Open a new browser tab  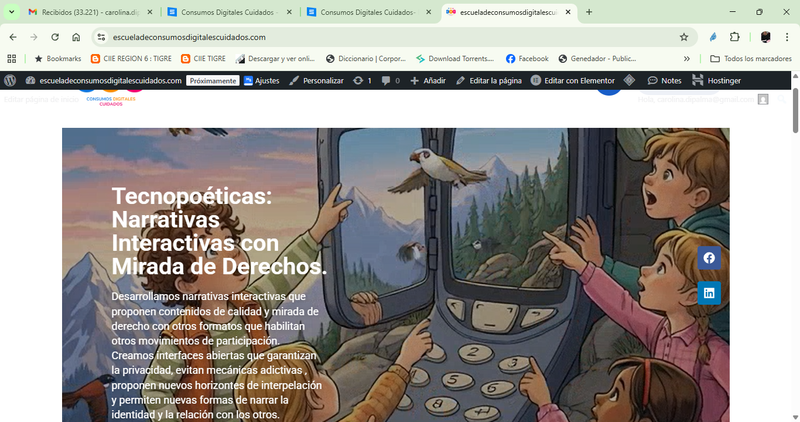point(589,12)
